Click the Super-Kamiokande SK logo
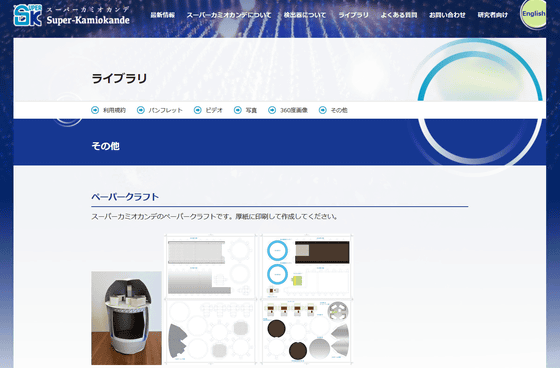This screenshot has width=560, height=368. coord(28,15)
